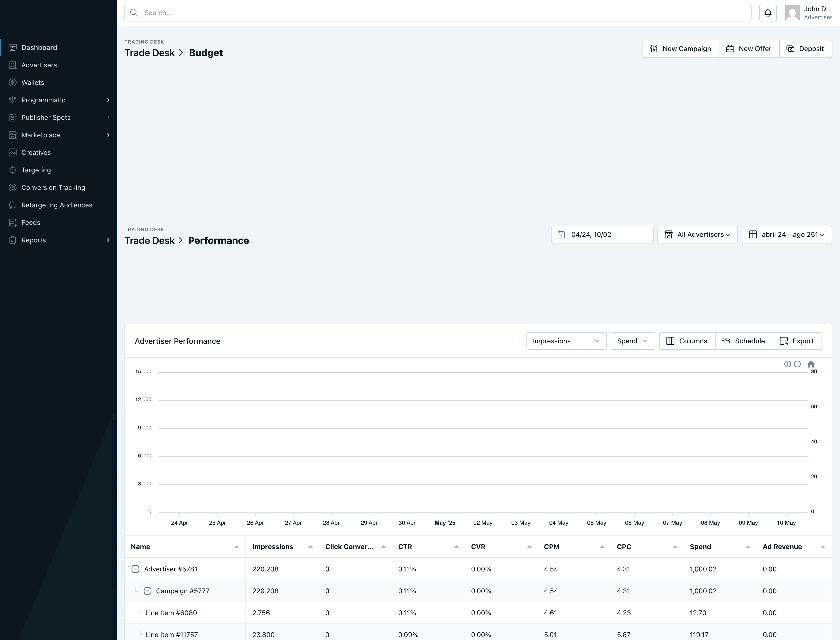Click the top Search input field
The width and height of the screenshot is (840, 640).
coord(438,13)
